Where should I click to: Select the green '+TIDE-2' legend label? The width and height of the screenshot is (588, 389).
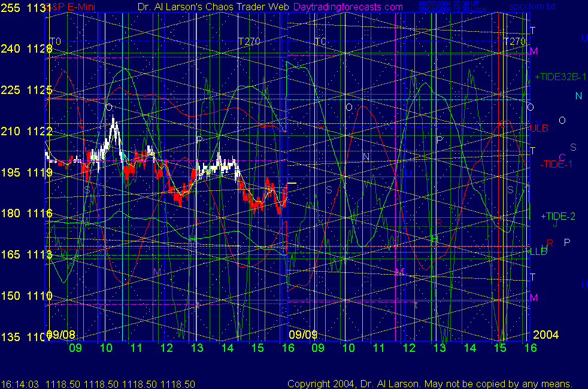click(x=558, y=216)
